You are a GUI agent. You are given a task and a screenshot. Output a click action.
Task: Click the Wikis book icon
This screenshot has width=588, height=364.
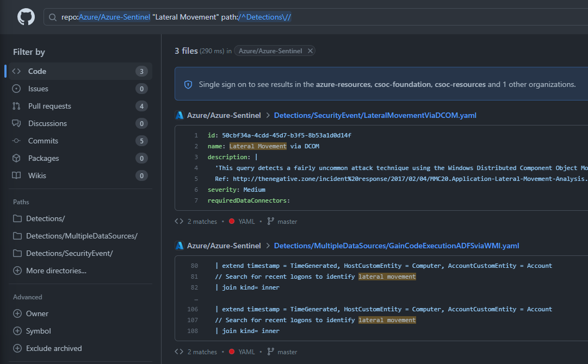tap(16, 175)
